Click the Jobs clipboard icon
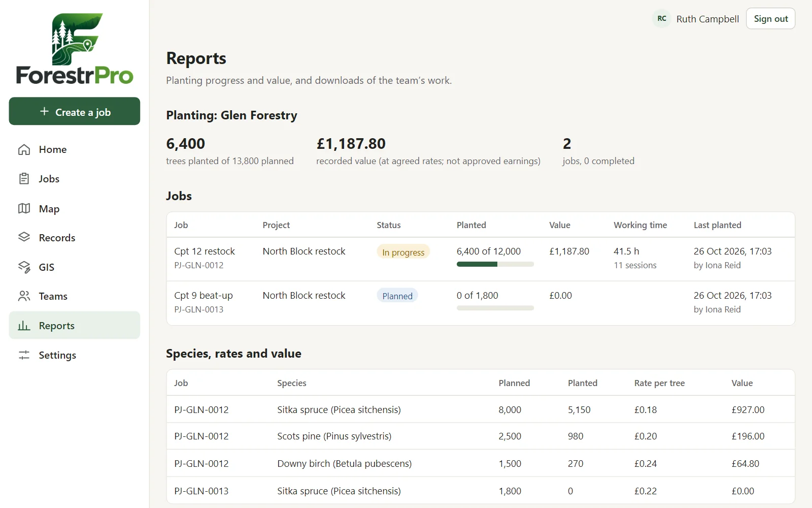This screenshot has height=508, width=812. pos(24,179)
